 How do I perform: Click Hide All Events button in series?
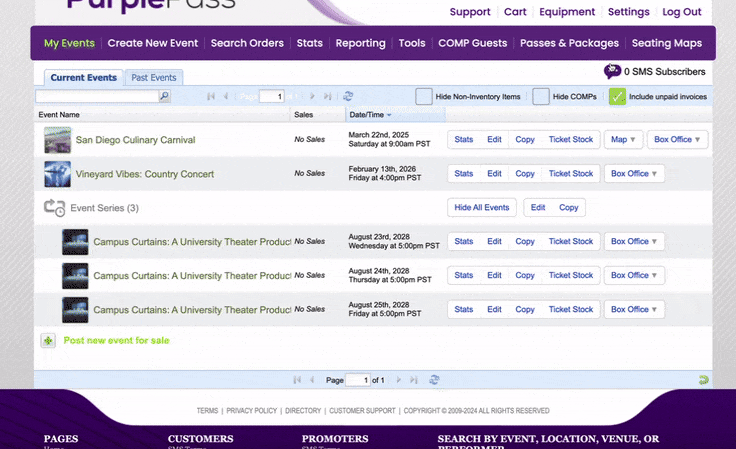point(482,208)
